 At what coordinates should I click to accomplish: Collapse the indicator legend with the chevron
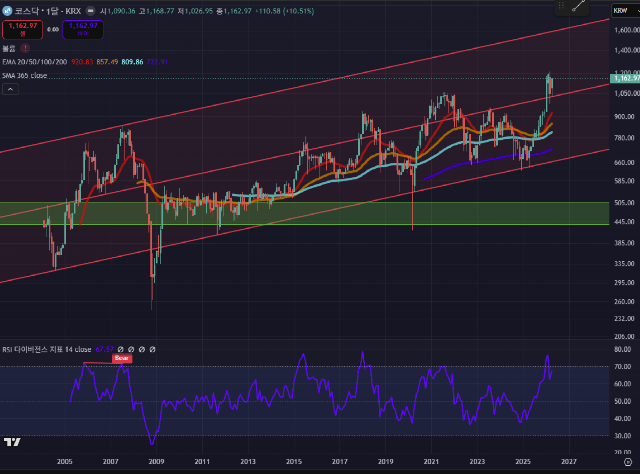[11, 89]
